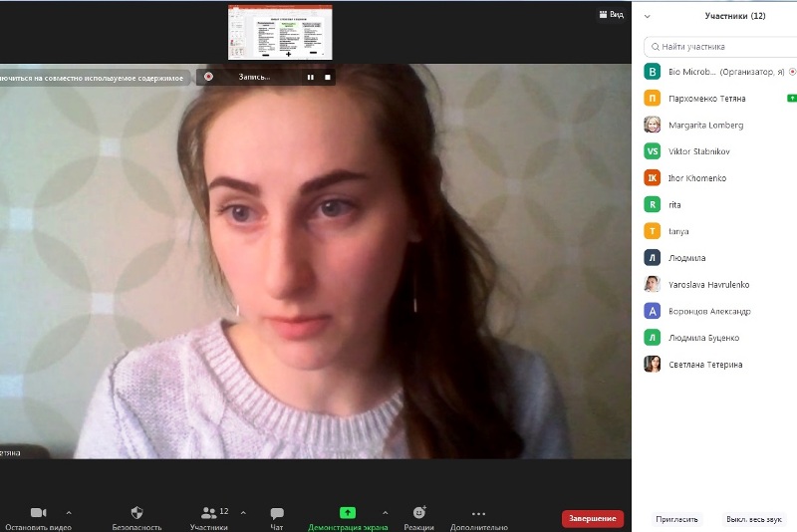Click the green VS avatar
797x532 pixels.
(x=653, y=150)
